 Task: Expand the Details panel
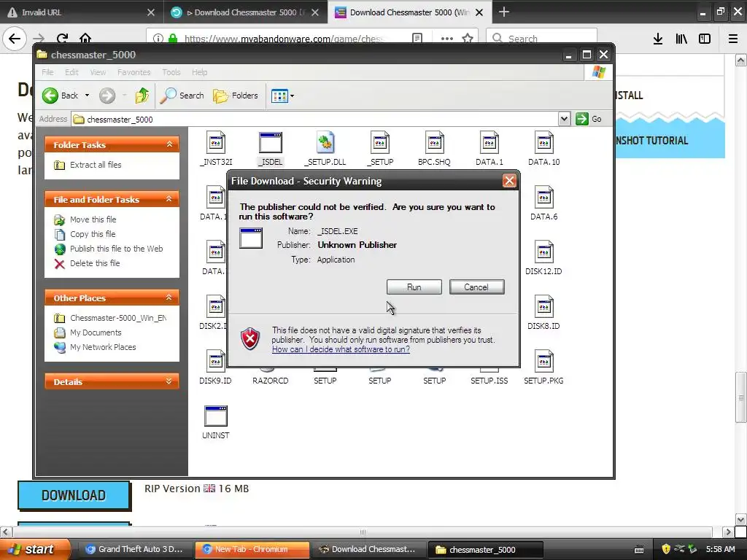pos(169,381)
